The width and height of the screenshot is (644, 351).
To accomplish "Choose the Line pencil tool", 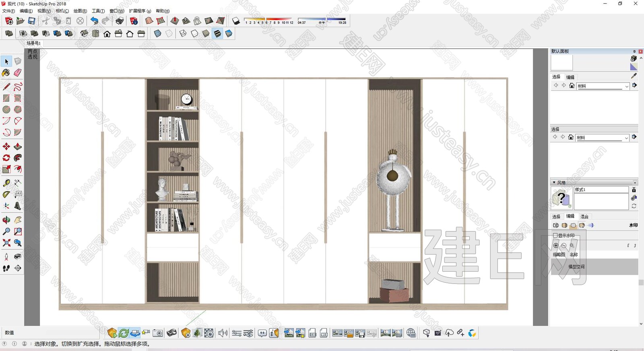I will click(x=6, y=86).
